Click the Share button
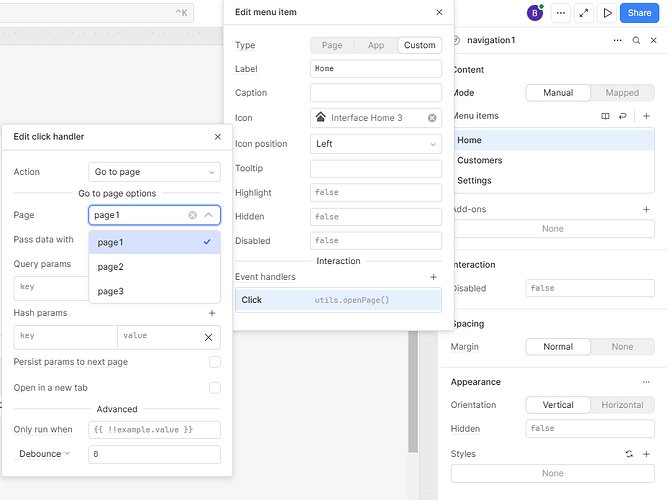Image resolution: width=668 pixels, height=500 pixels. click(639, 13)
